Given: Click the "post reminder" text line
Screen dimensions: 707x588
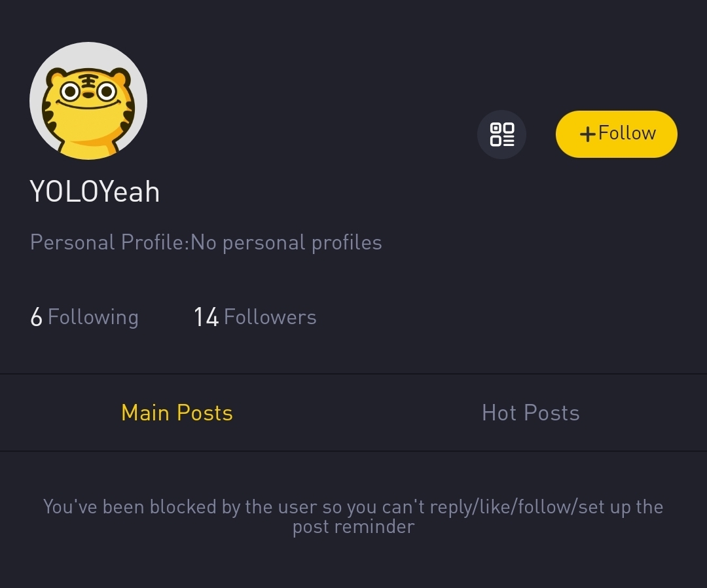Looking at the screenshot, I should coord(353,526).
